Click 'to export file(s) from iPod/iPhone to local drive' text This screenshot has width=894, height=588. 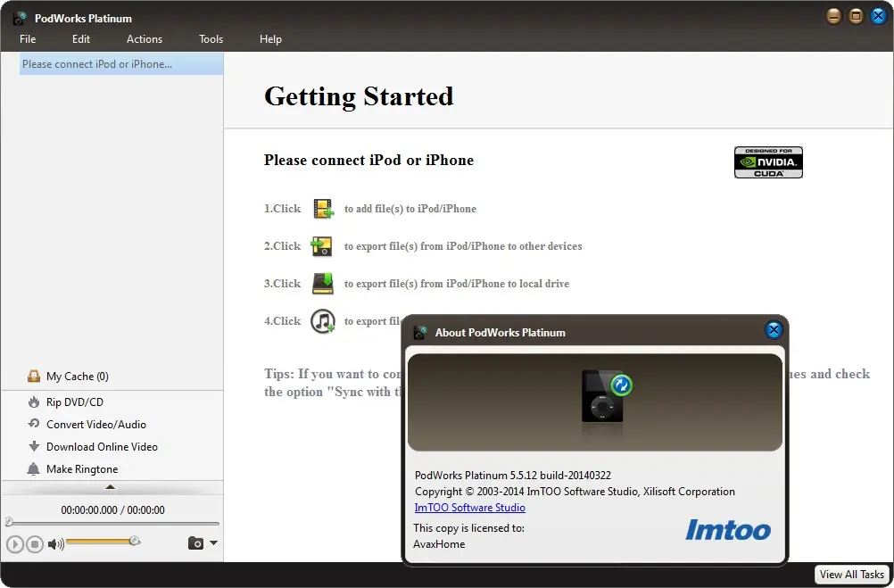[x=457, y=284]
